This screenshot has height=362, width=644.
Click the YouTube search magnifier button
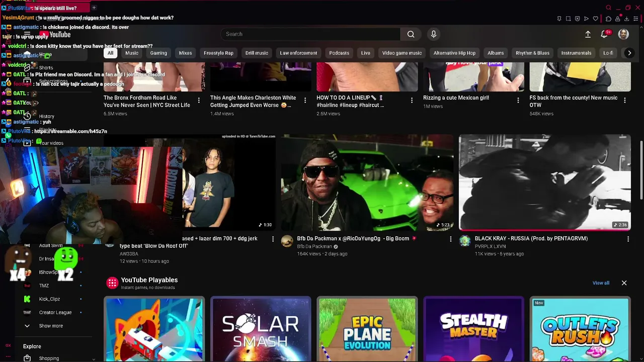(x=411, y=34)
